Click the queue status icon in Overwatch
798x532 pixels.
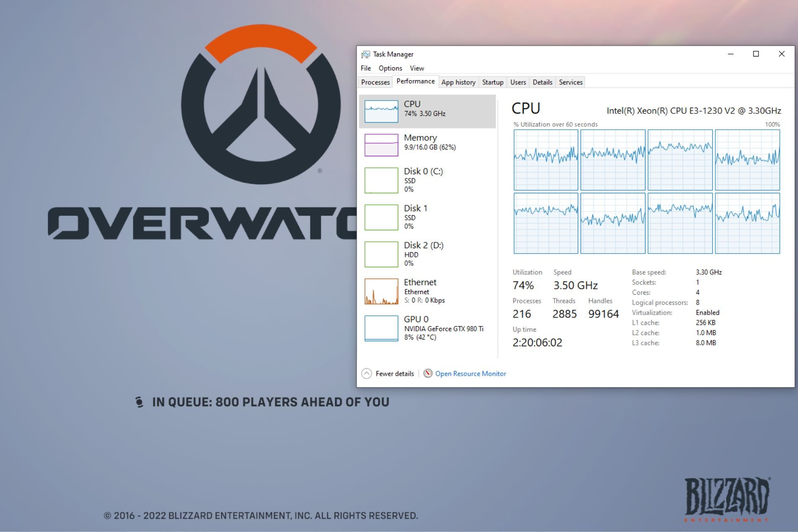pyautogui.click(x=139, y=402)
